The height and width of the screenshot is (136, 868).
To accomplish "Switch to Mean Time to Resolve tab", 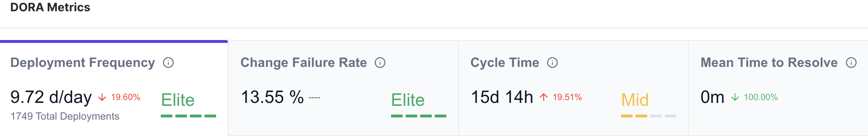I will click(778, 88).
